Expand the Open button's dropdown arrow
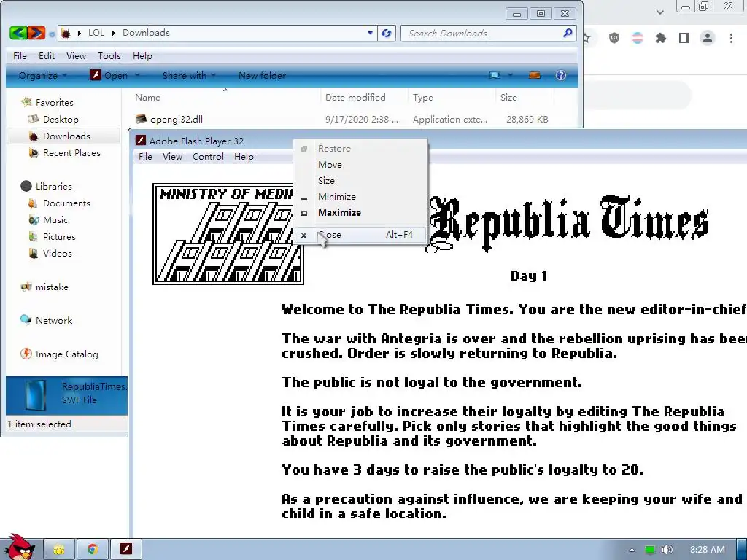This screenshot has width=747, height=560. tap(137, 75)
